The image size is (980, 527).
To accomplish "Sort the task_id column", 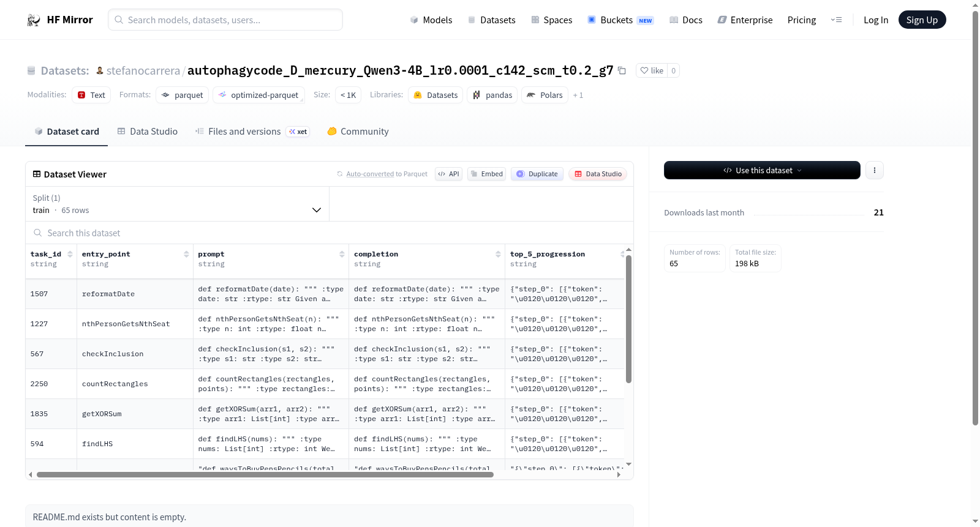I will click(x=70, y=254).
